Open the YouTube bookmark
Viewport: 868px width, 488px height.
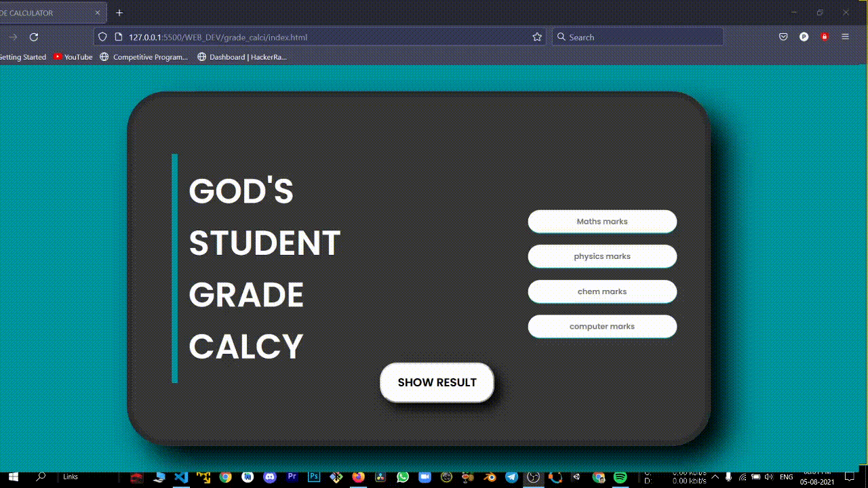pyautogui.click(x=73, y=57)
